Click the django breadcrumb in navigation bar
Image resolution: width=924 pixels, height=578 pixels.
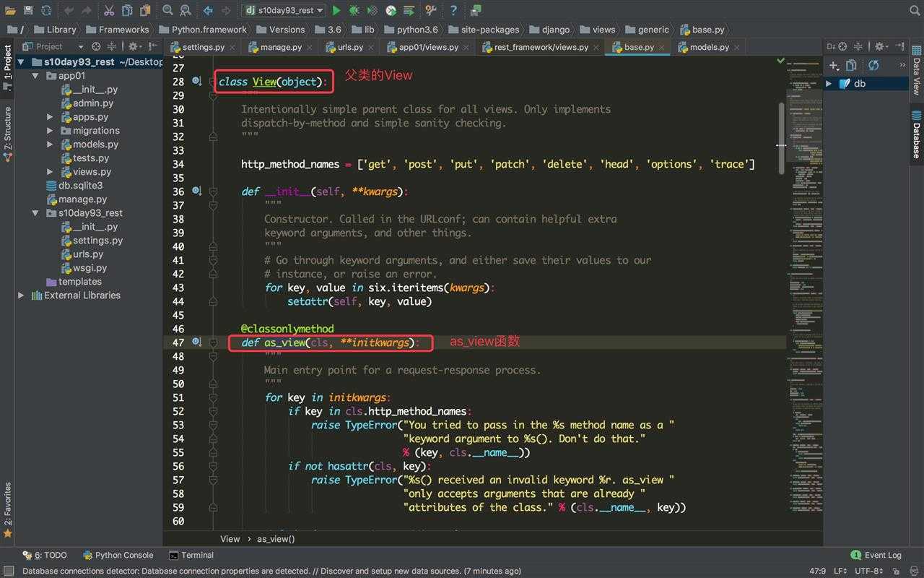tap(549, 30)
